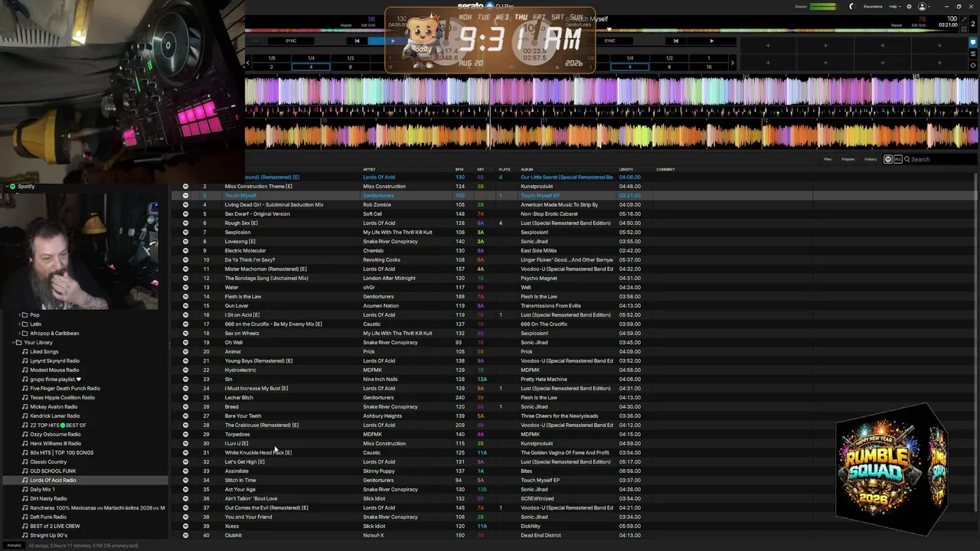The width and height of the screenshot is (980, 551).
Task: Click the Spotify icon on the "Water" row
Action: click(185, 287)
